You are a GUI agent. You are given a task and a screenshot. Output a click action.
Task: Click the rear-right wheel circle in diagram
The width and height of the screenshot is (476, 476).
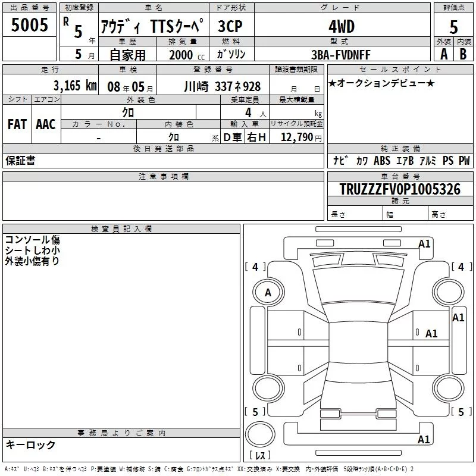(x=448, y=387)
